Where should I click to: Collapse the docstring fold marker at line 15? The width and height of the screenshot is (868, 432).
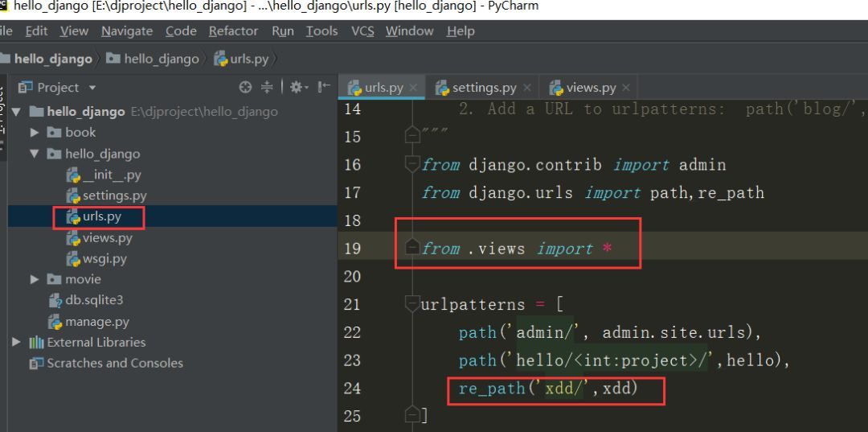click(x=411, y=134)
